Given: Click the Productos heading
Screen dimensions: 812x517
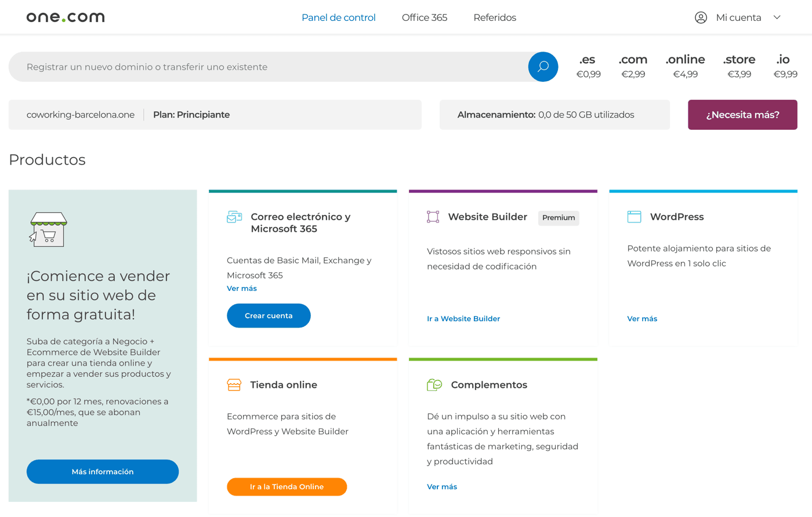Looking at the screenshot, I should pos(48,160).
